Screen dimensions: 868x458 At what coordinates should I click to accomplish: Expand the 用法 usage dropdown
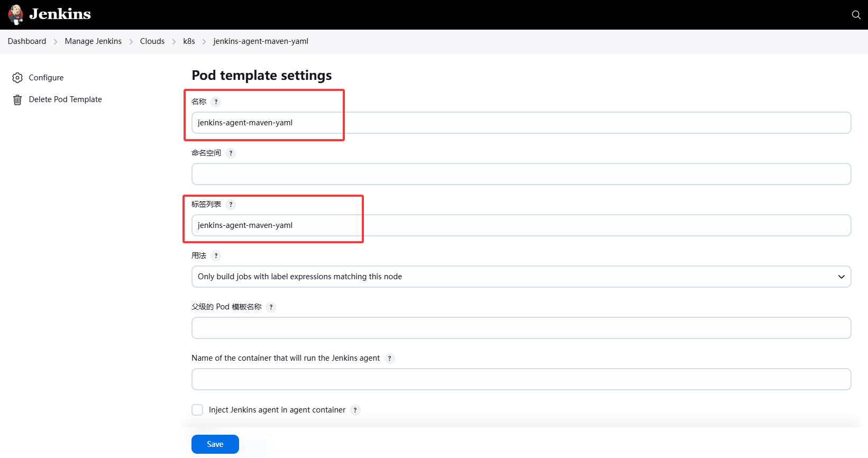click(521, 277)
